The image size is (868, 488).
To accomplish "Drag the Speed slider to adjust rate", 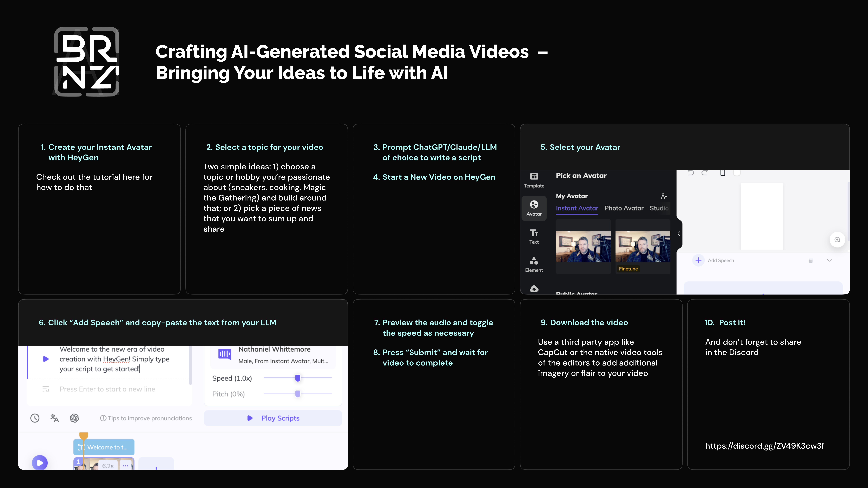I will click(x=297, y=378).
